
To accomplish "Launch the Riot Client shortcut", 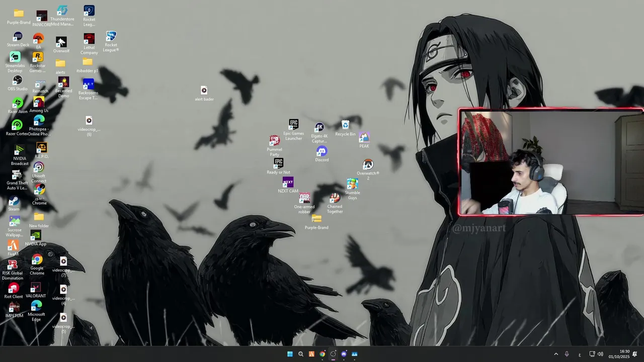I will click(x=14, y=291).
